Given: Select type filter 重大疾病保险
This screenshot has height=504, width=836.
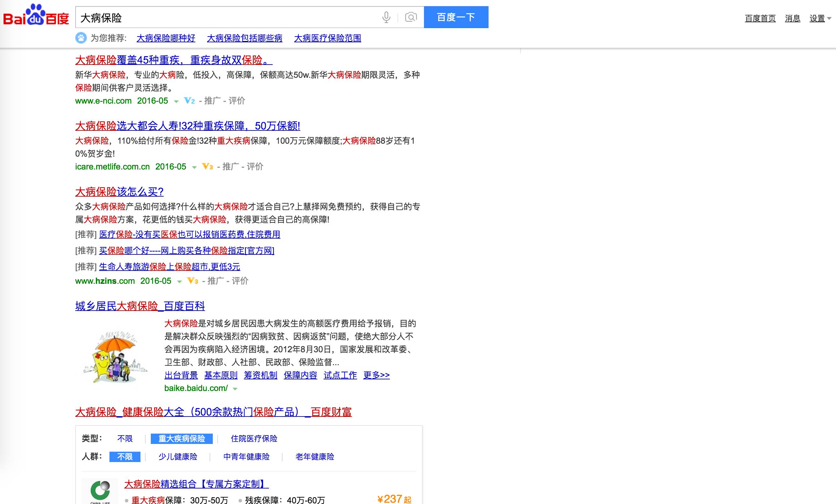Looking at the screenshot, I should tap(182, 438).
